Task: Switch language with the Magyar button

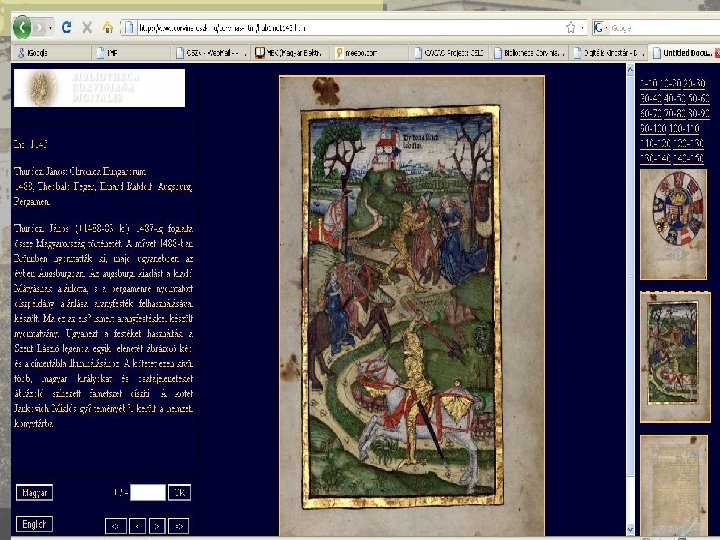Action: [34, 493]
